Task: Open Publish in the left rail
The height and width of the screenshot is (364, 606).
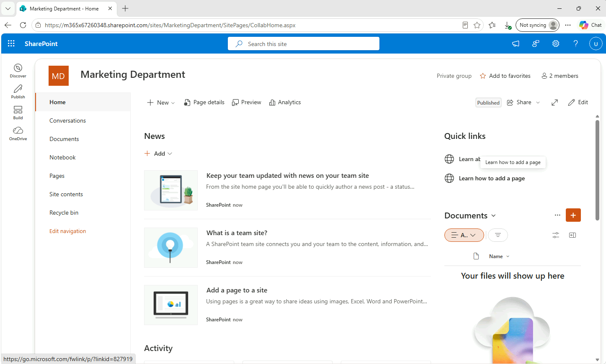Action: click(18, 92)
